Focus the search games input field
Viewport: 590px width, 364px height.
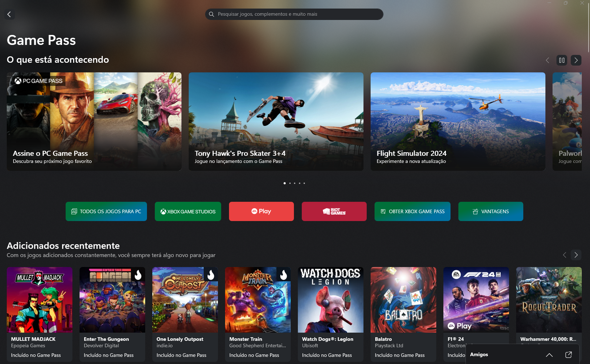pos(294,14)
